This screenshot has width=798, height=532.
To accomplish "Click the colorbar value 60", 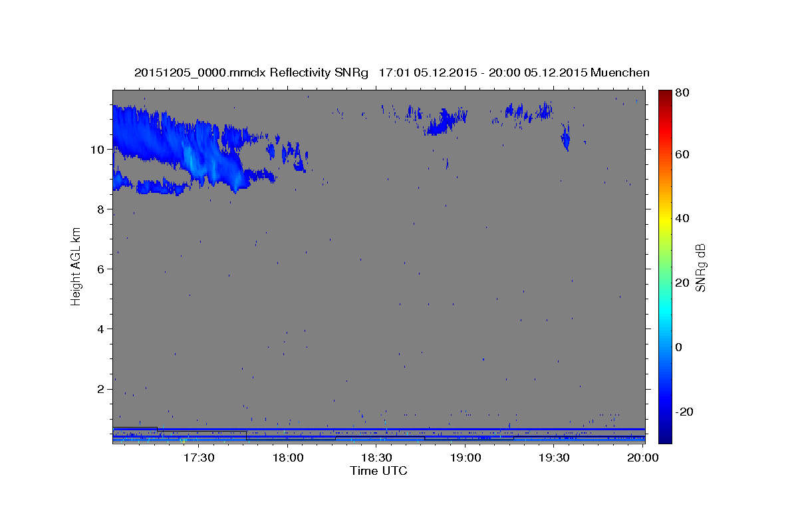I will click(x=684, y=154).
